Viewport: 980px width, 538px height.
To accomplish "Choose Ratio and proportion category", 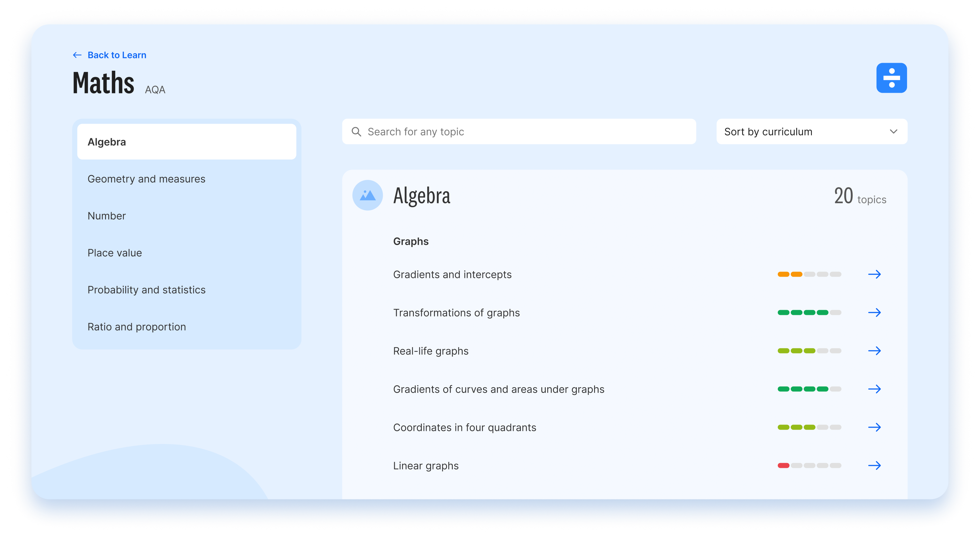I will tap(137, 327).
